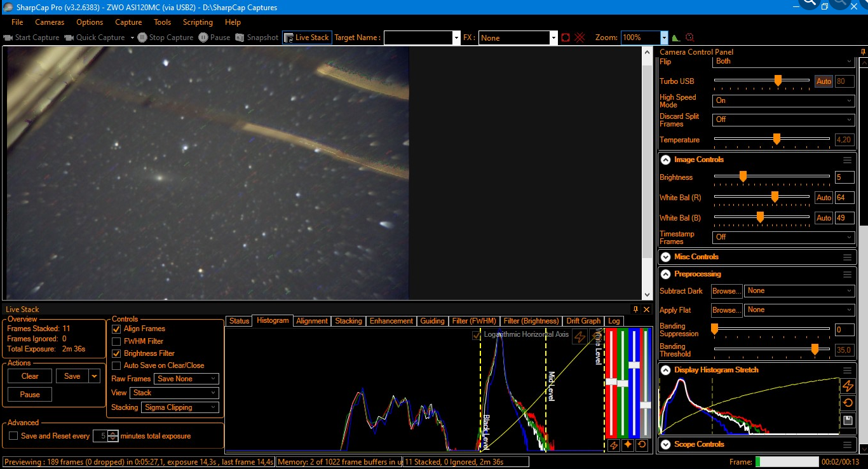
Task: Reset the Display Histogram Stretch
Action: click(x=847, y=403)
